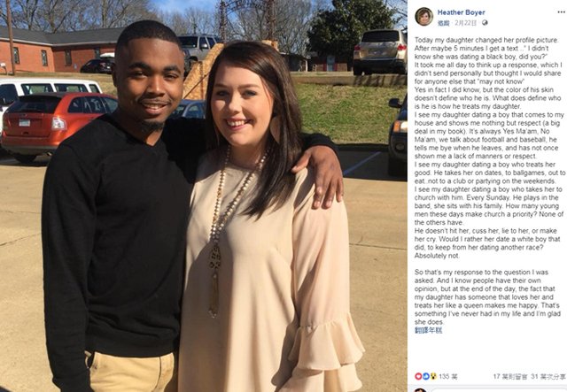
Task: Click the blue thumbs-up like reaction icon
Action: pyautogui.click(x=425, y=376)
